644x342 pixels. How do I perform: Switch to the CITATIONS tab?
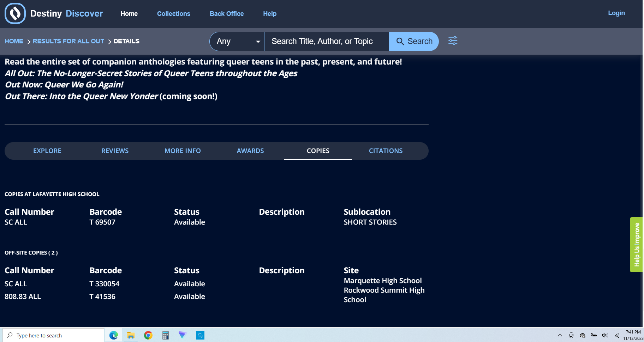pyautogui.click(x=386, y=151)
